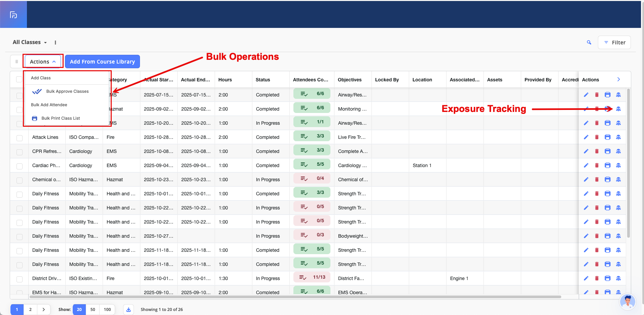Choose Bulk Approve Classes from menu
This screenshot has width=644, height=315.
tap(67, 91)
